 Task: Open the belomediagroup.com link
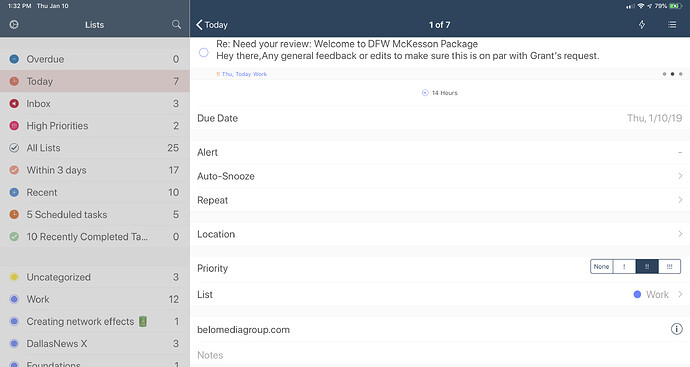[243, 330]
